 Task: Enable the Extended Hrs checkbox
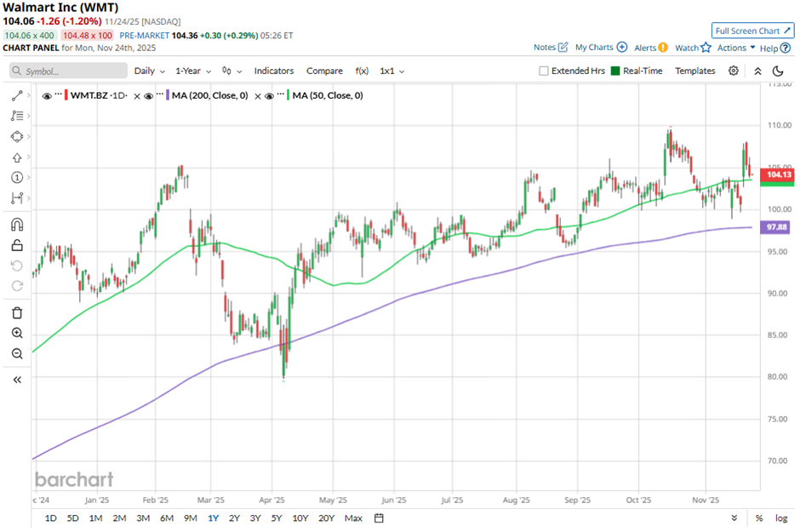(x=544, y=72)
